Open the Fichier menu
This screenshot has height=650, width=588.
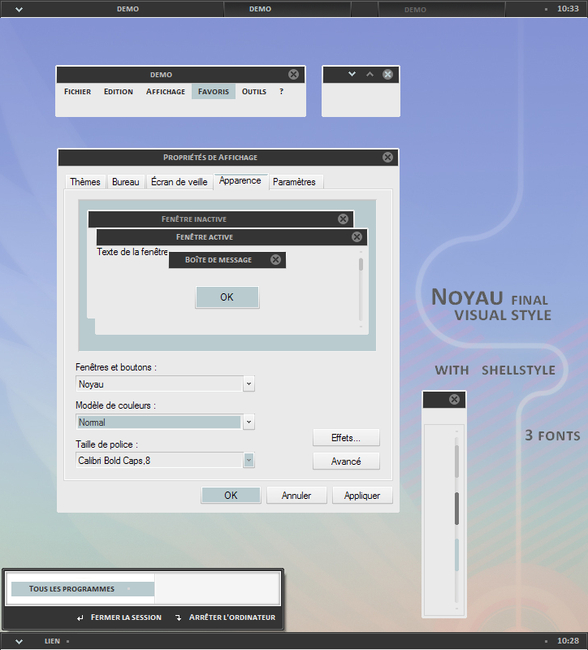(x=78, y=92)
